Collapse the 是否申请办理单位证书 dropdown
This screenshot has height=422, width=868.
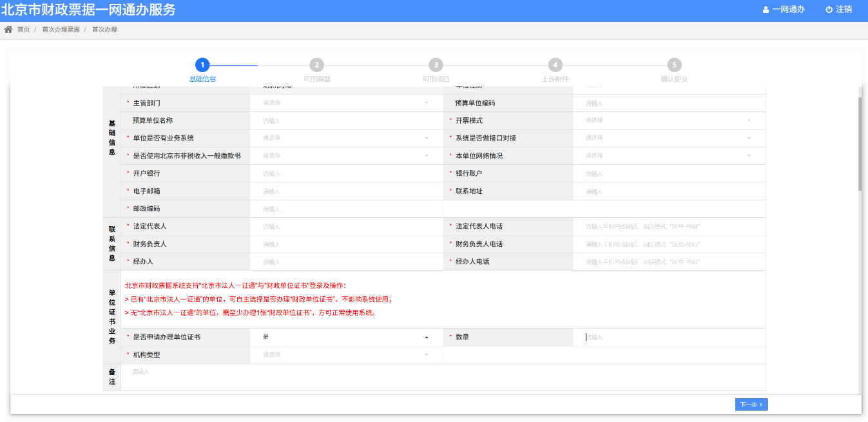click(x=345, y=337)
